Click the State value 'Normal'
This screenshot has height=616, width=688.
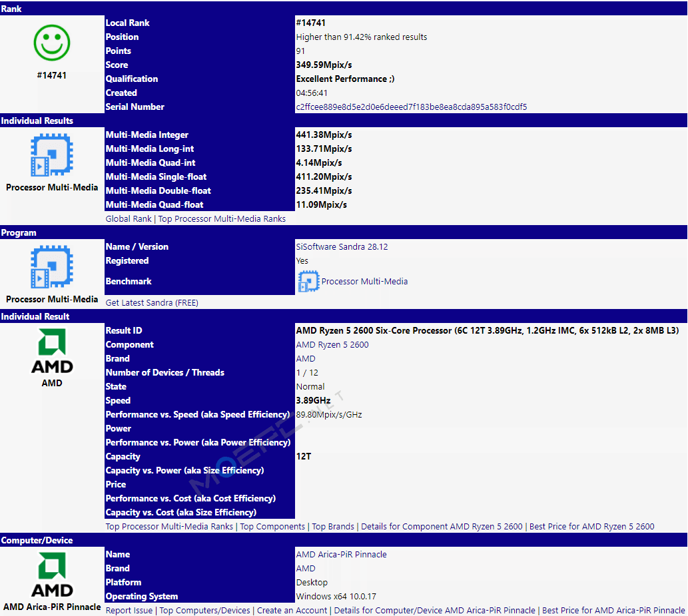coord(310,386)
